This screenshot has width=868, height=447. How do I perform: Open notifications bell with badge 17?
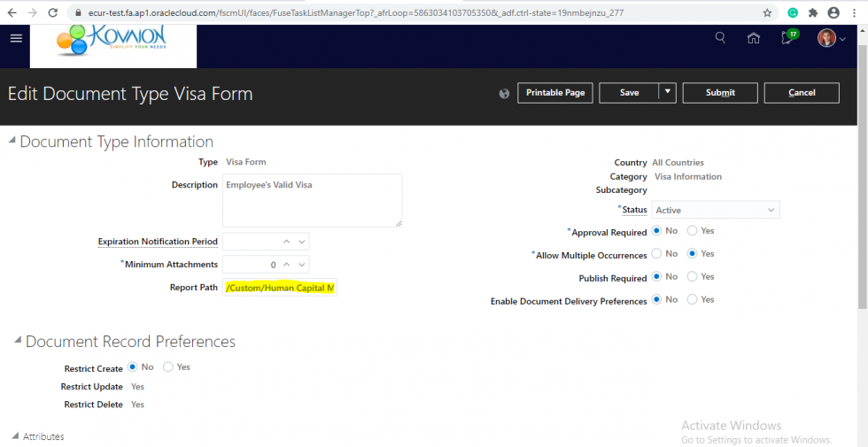(x=788, y=37)
